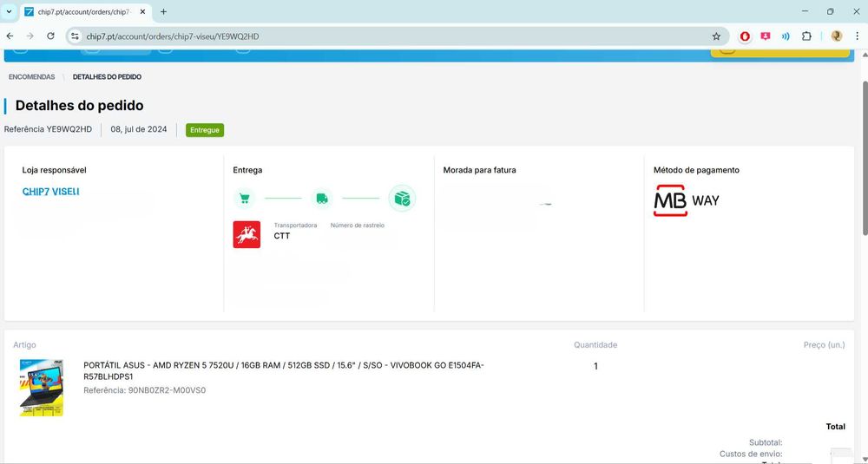Reload the page with refresh icon
868x464 pixels.
click(50, 36)
